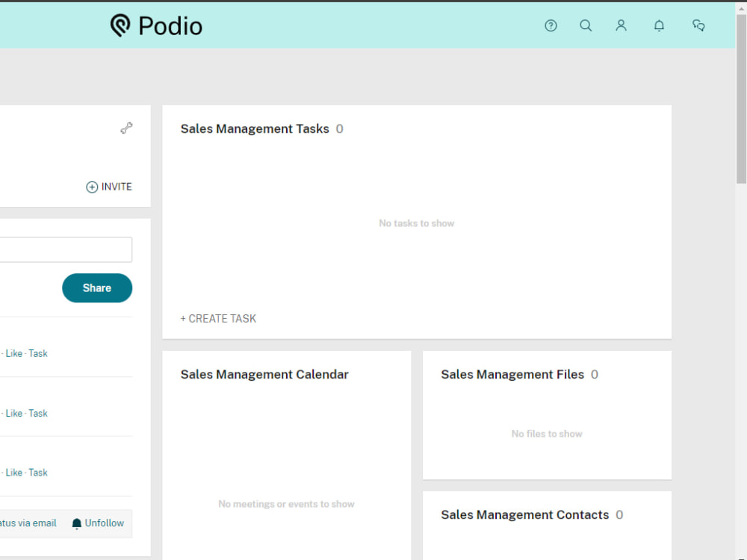747x560 pixels.
Task: Open Sales Management Contacts heading
Action: [525, 514]
